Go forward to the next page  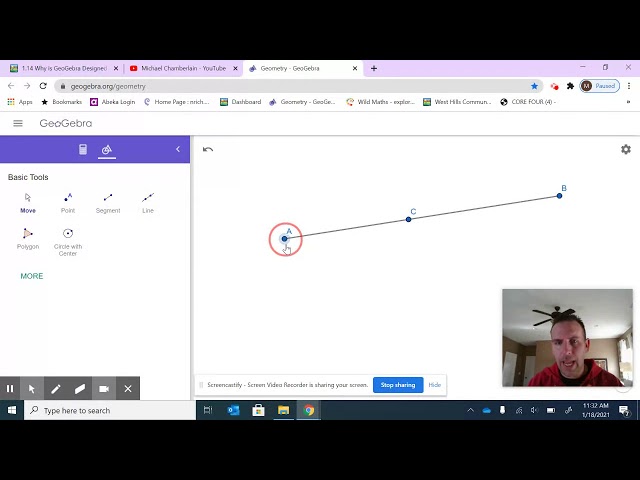click(x=27, y=86)
